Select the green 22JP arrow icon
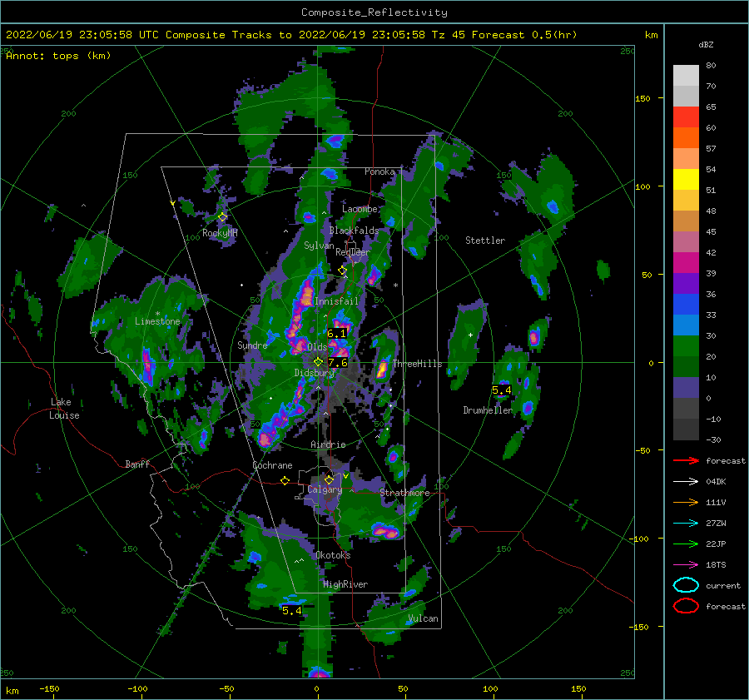 coord(686,544)
